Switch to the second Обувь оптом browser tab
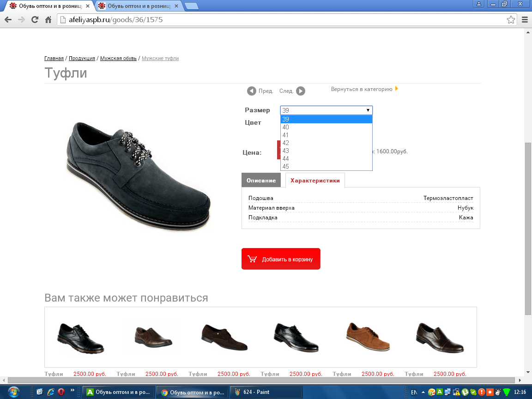 [x=139, y=6]
